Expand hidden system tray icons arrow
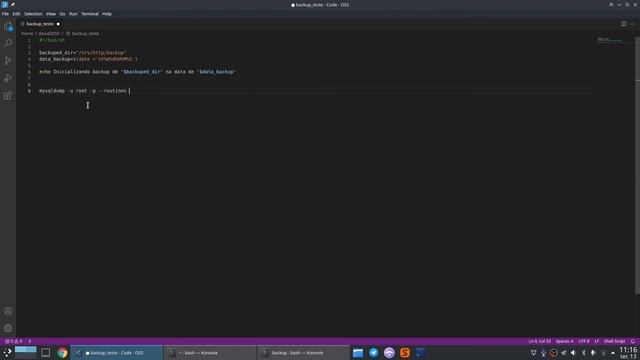 point(613,353)
